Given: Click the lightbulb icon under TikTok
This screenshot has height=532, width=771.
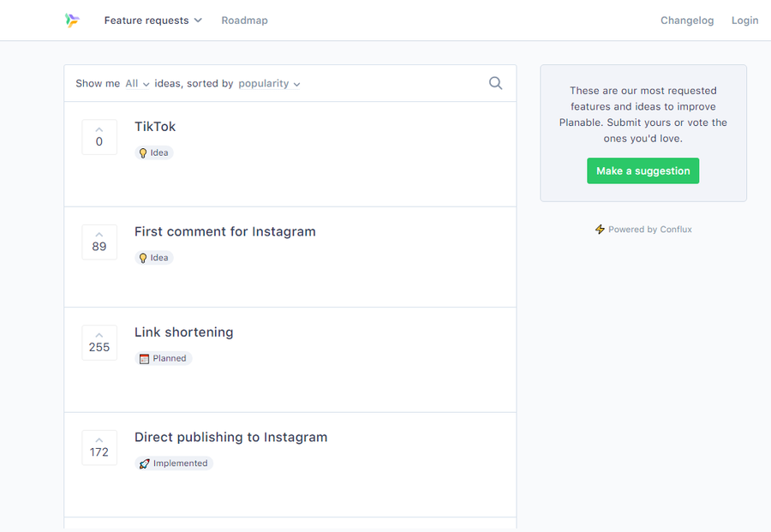Looking at the screenshot, I should click(x=142, y=152).
